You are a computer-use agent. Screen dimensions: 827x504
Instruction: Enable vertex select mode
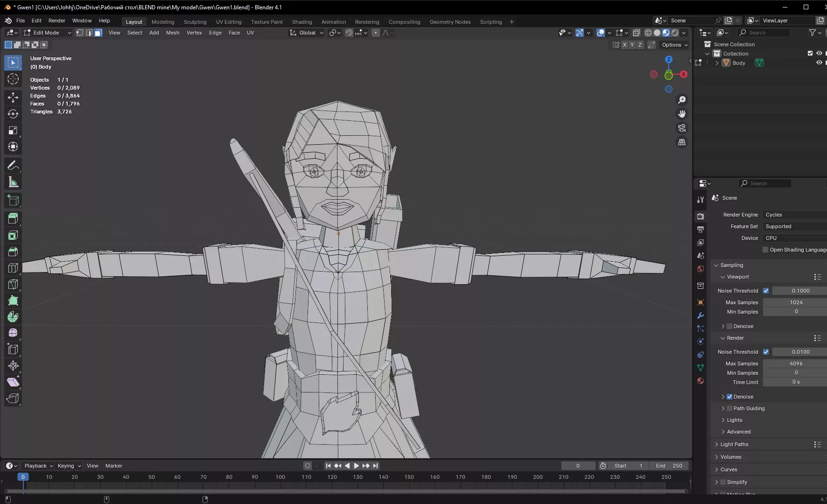point(80,33)
